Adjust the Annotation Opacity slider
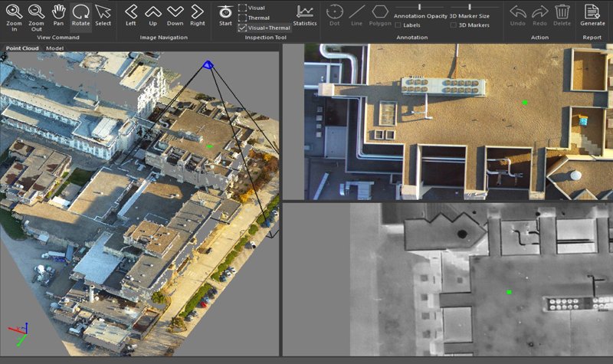 point(420,7)
